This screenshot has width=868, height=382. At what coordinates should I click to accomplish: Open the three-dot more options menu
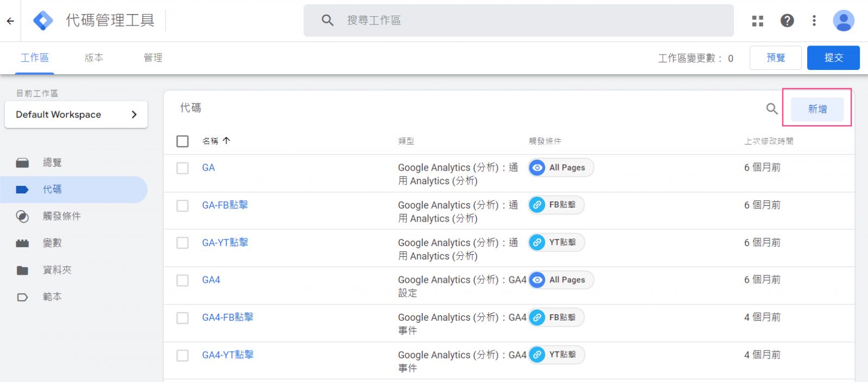tap(814, 21)
